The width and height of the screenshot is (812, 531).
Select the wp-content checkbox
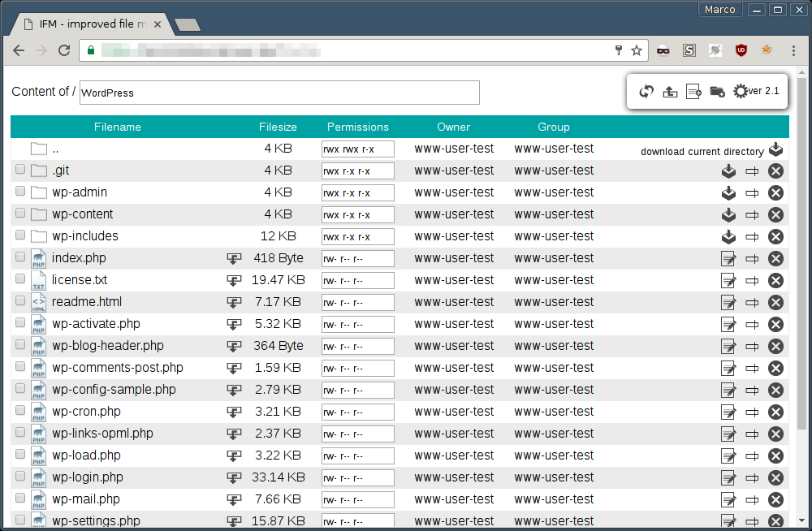click(20, 213)
